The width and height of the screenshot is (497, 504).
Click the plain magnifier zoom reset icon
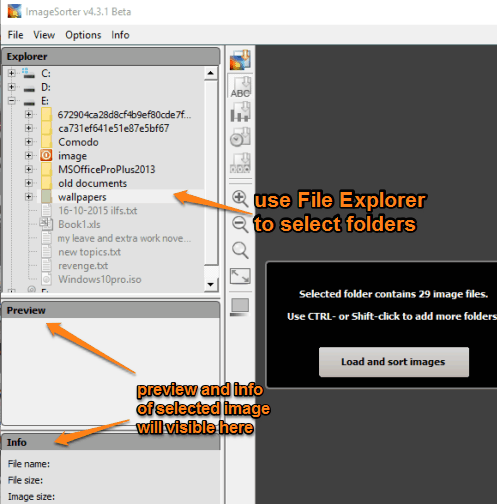pyautogui.click(x=240, y=250)
